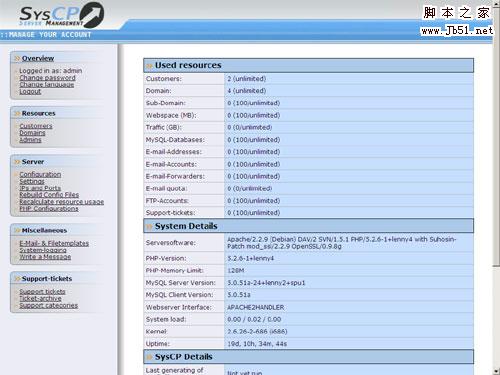Screen dimensions: 500x375
Task: Click the Miscellaneous section heading
Action: [44, 230]
